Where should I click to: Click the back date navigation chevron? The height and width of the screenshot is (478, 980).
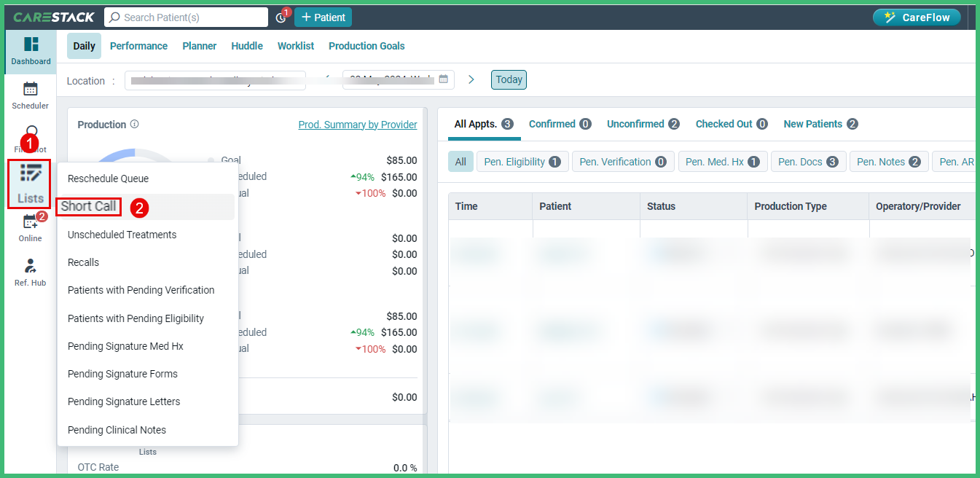pyautogui.click(x=327, y=79)
